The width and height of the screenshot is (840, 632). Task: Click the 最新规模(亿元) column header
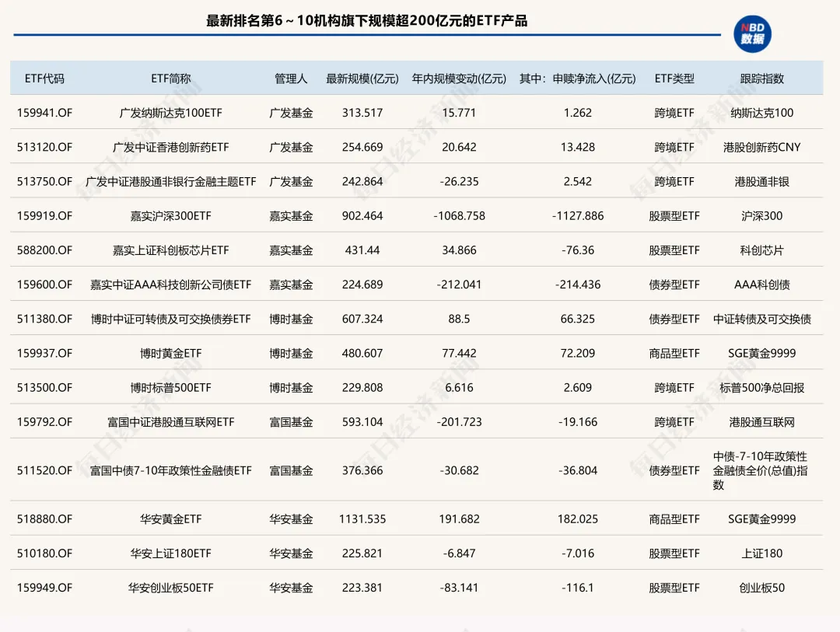tap(362, 79)
